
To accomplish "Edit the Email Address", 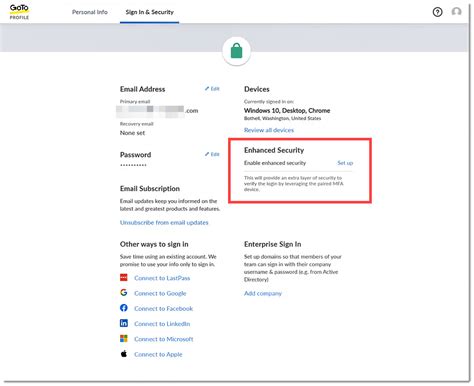I will coord(212,89).
